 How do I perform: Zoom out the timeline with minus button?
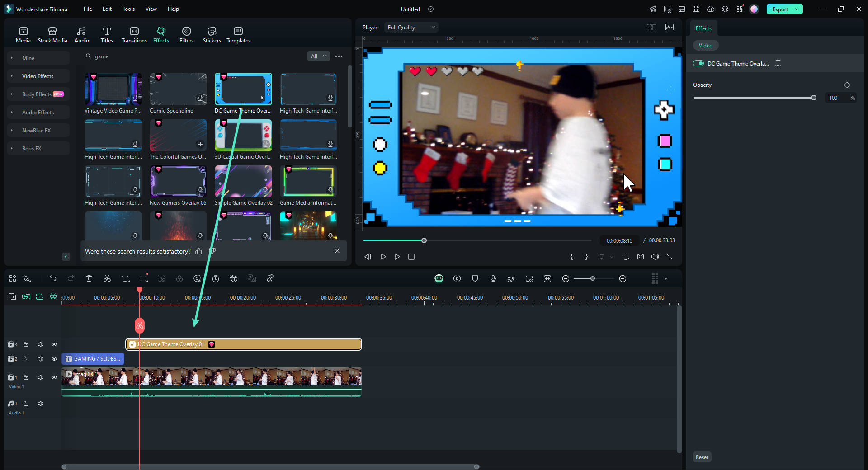point(566,278)
